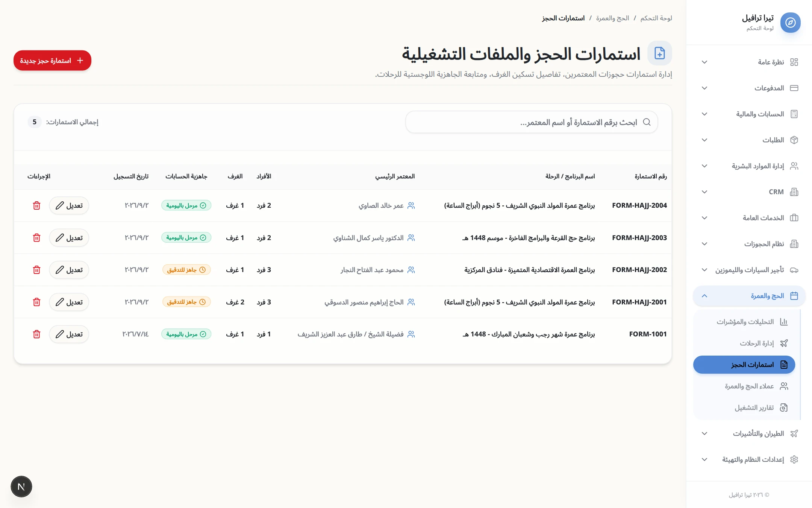Click pilgrim name محمود عبد الفتاح النجار
The height and width of the screenshot is (508, 812).
pos(372,270)
